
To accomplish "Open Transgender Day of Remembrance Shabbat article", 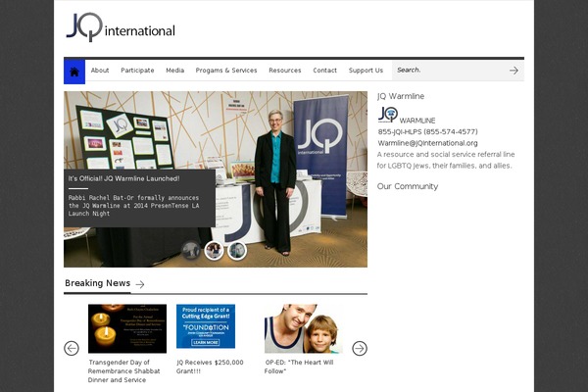I will [x=124, y=371].
